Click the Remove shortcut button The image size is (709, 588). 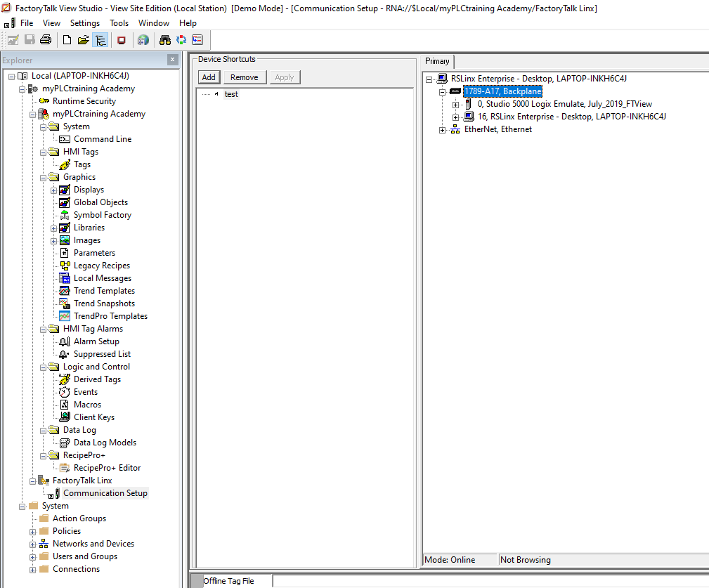[x=244, y=77]
